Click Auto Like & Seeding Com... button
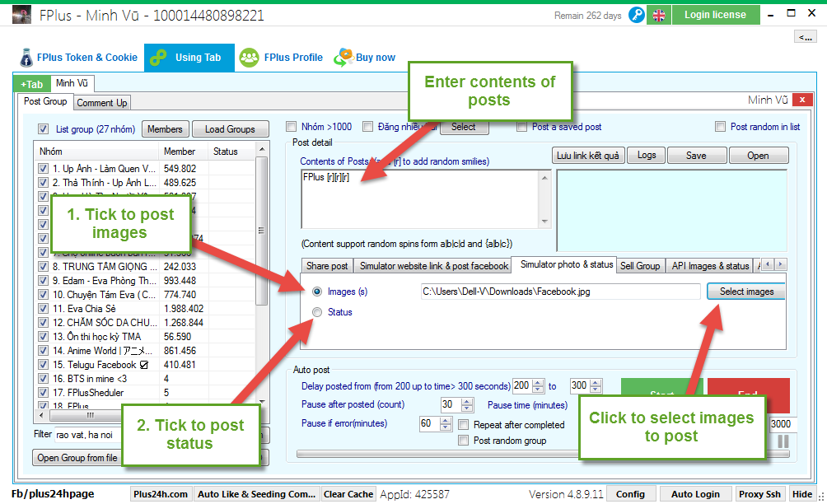The width and height of the screenshot is (827, 504). click(256, 494)
